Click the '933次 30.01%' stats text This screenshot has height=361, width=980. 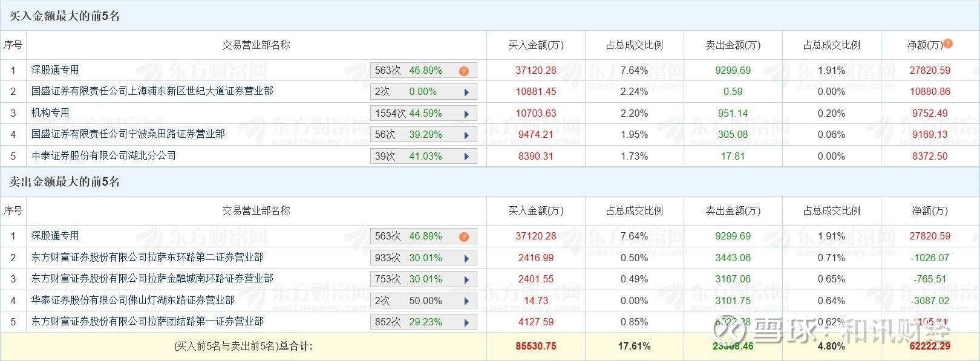tap(408, 258)
